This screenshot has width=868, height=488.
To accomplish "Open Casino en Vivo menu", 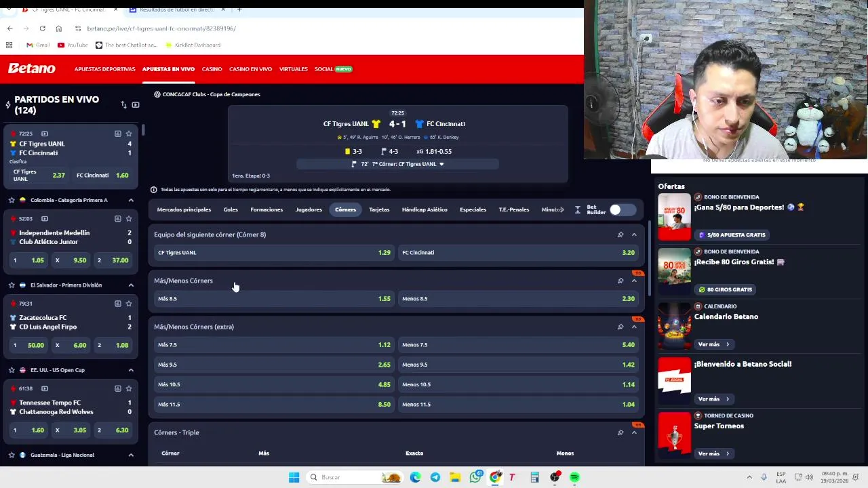I will (x=250, y=69).
